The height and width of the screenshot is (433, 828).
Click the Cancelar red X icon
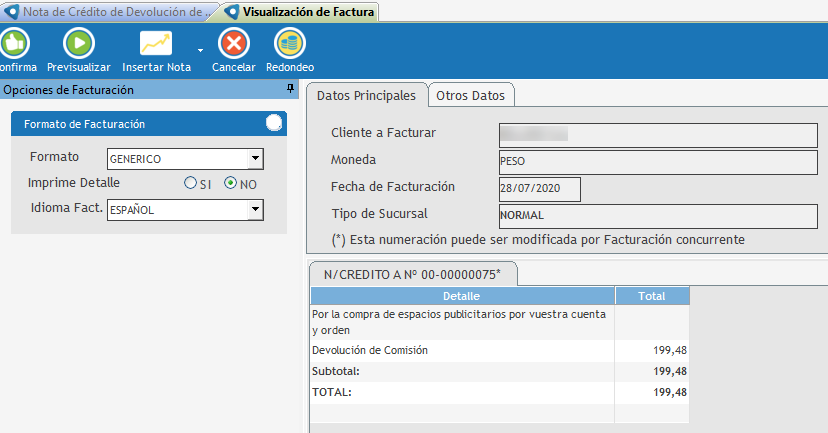[x=233, y=43]
